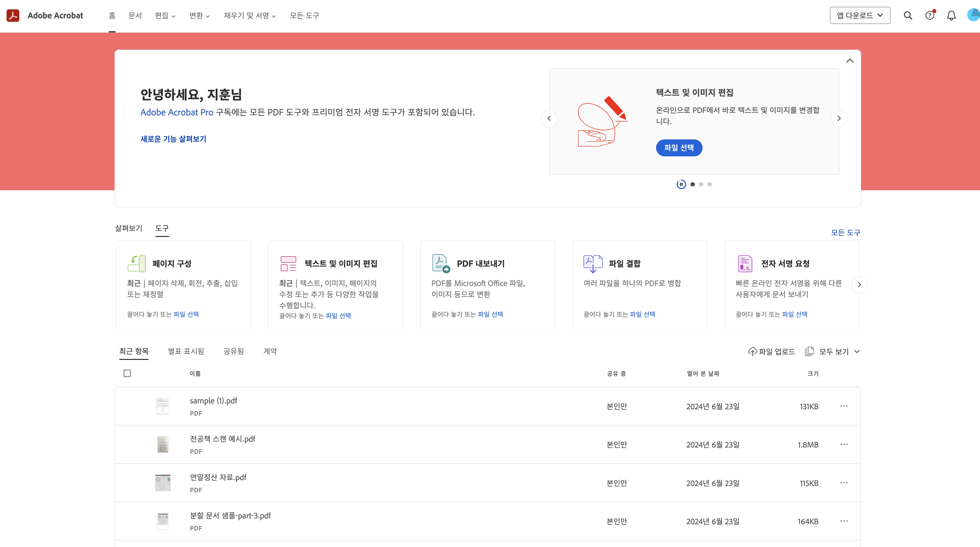
Task: Click the 페이지 구성 tool icon
Action: (137, 263)
